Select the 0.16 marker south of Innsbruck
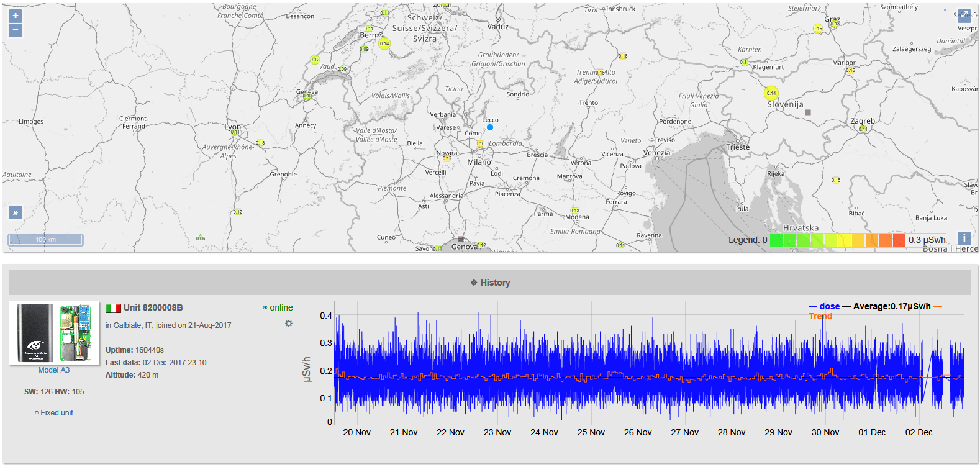Image resolution: width=980 pixels, height=467 pixels. 623,56
